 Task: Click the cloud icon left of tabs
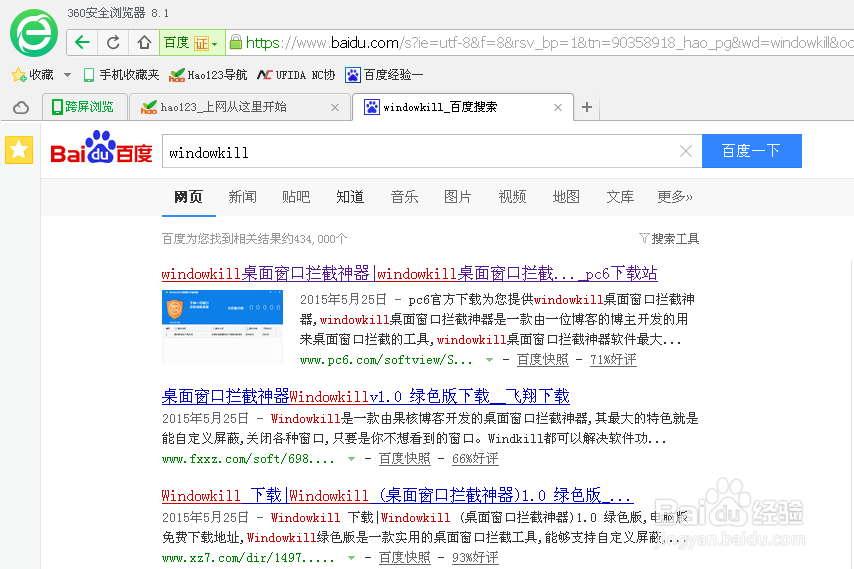point(21,107)
